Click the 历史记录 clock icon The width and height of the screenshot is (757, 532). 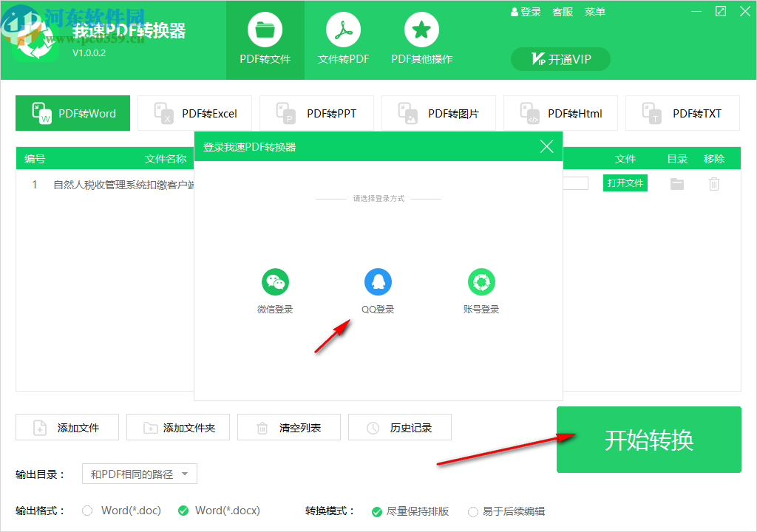(373, 427)
